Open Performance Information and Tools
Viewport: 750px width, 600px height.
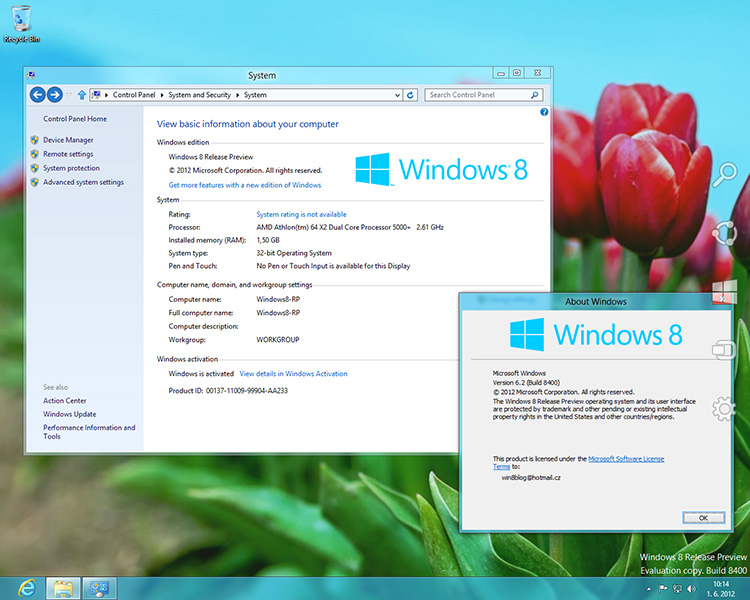(89, 432)
